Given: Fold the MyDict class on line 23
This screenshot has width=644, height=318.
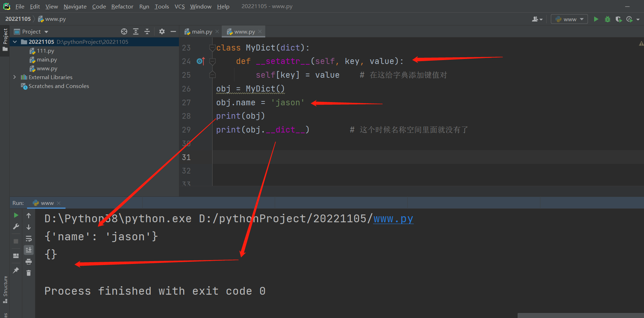Looking at the screenshot, I should click(212, 48).
